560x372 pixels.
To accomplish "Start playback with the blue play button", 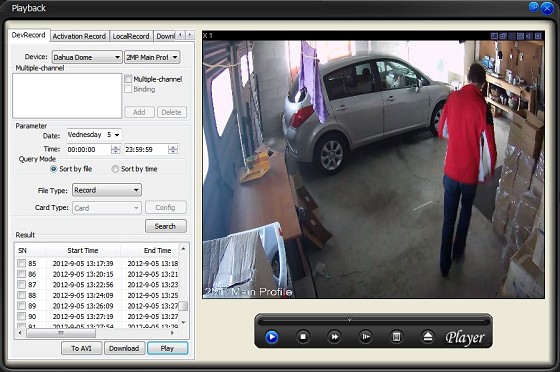I will [271, 337].
